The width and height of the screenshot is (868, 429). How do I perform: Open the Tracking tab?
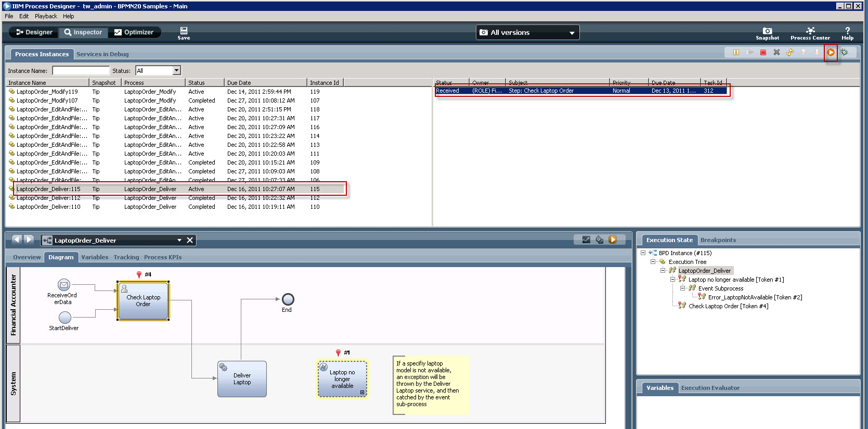[x=126, y=257]
